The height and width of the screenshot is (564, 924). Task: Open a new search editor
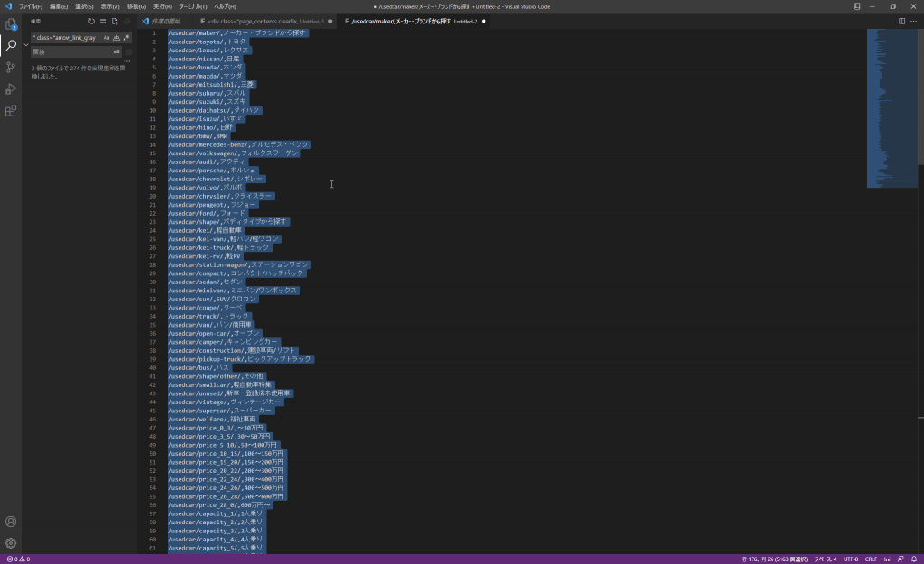[115, 22]
